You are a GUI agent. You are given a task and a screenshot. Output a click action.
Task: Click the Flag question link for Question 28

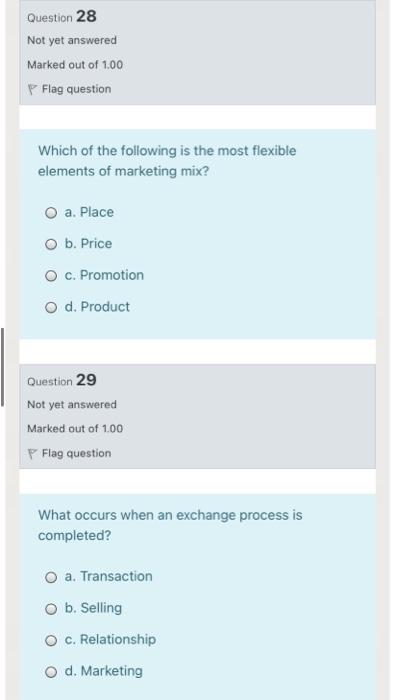click(x=76, y=89)
